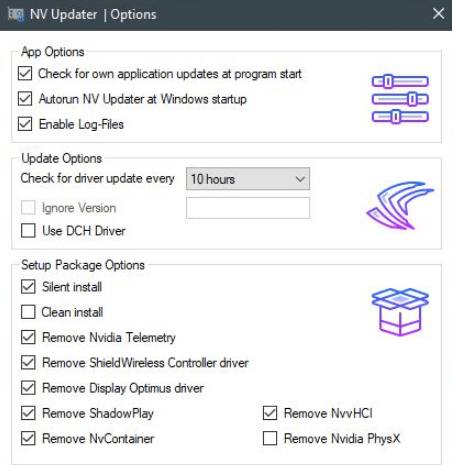Toggle Remove ShadowPlay checkbox
The image size is (452, 465).
click(28, 413)
